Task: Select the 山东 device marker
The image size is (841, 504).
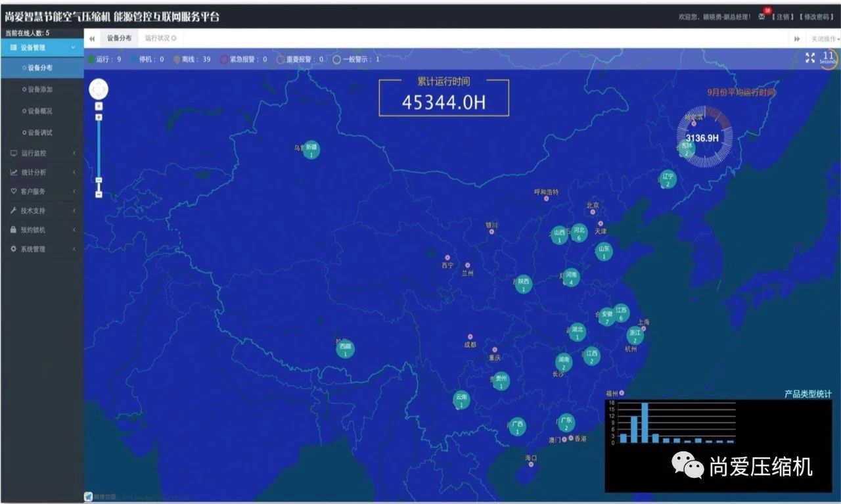Action: [604, 251]
